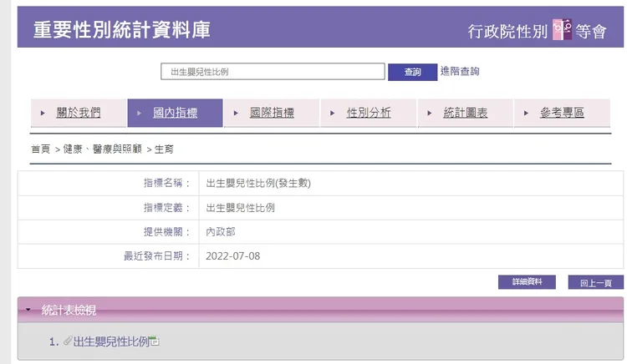Select the 內政部 provider value
The height and width of the screenshot is (364, 627).
tap(221, 232)
